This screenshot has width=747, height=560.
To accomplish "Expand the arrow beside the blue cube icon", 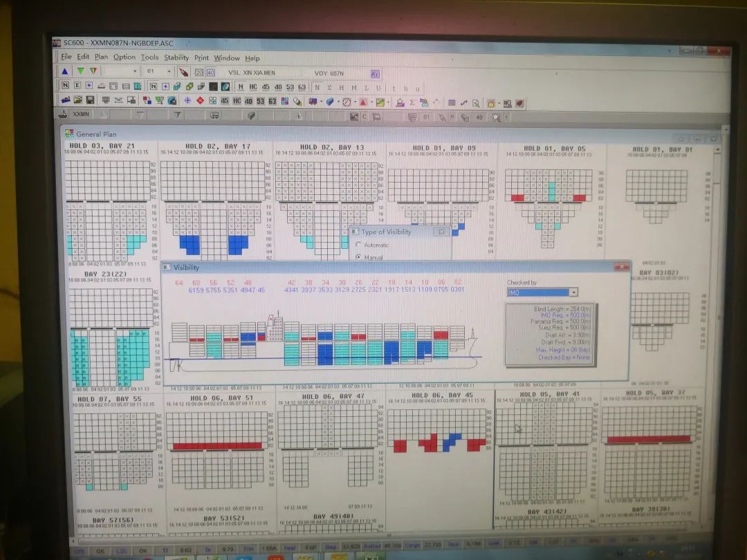I will [338, 102].
